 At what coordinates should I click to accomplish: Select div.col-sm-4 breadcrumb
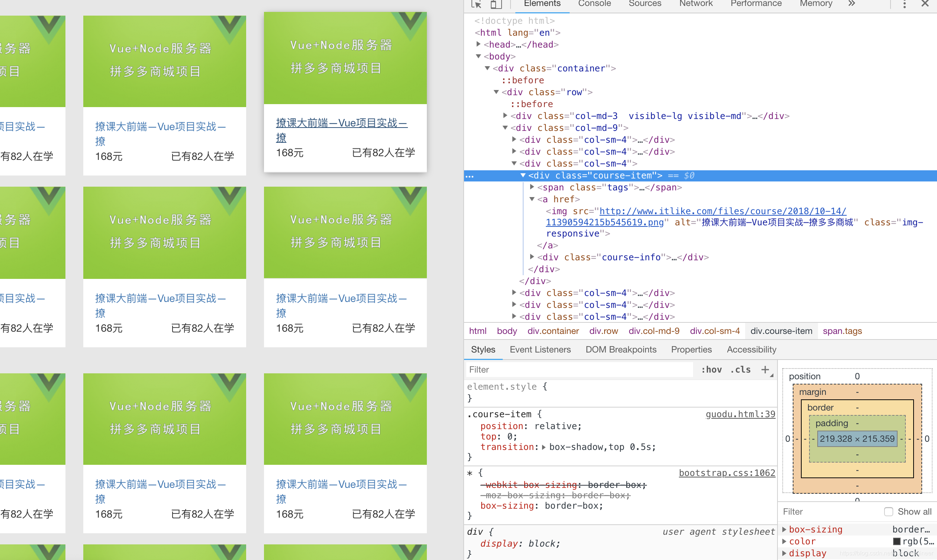(715, 331)
